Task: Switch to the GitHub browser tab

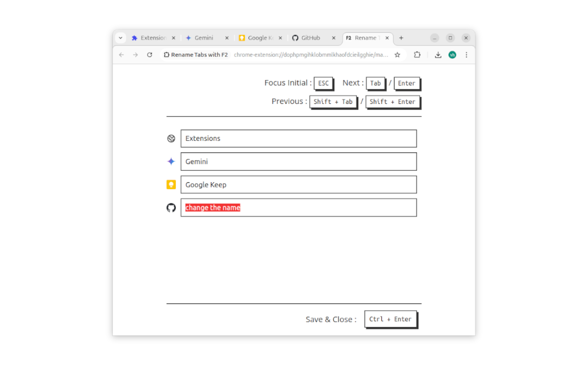Action: click(314, 38)
